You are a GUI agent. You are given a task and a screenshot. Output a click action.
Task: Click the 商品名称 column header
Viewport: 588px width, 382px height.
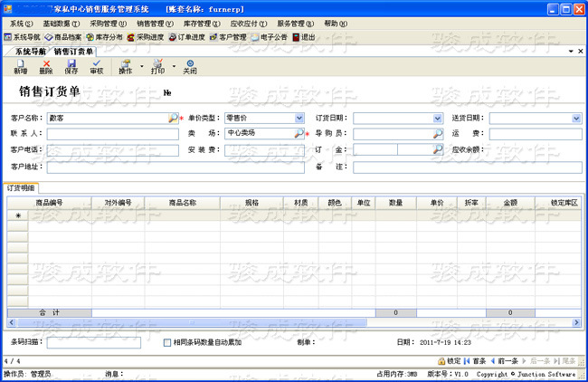point(183,203)
